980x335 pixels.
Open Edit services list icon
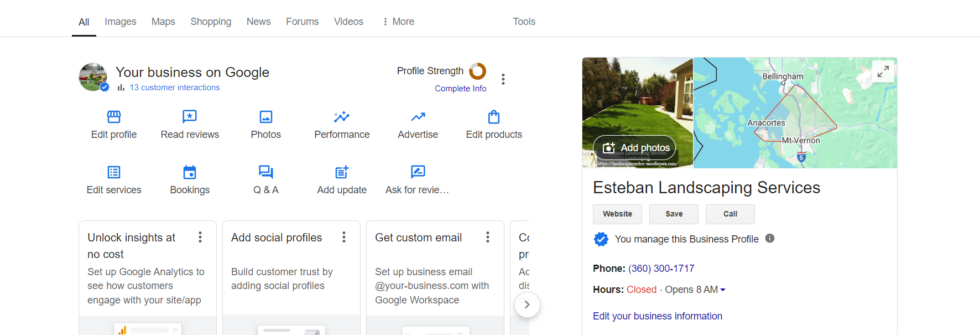coord(114,172)
